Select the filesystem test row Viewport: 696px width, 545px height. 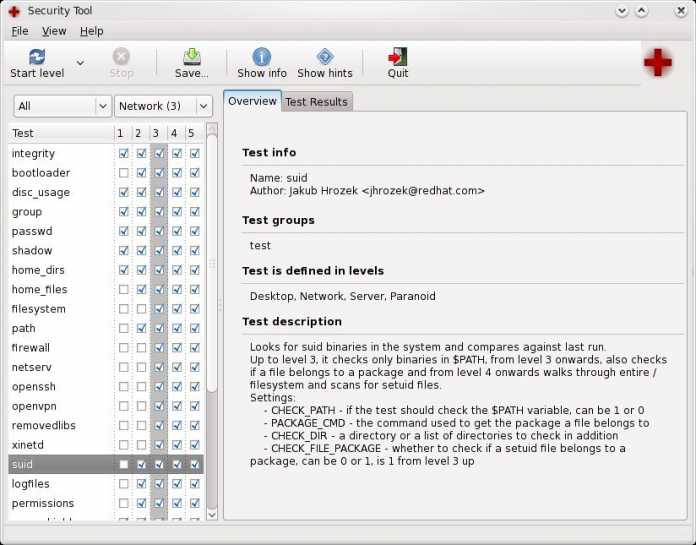(106, 309)
